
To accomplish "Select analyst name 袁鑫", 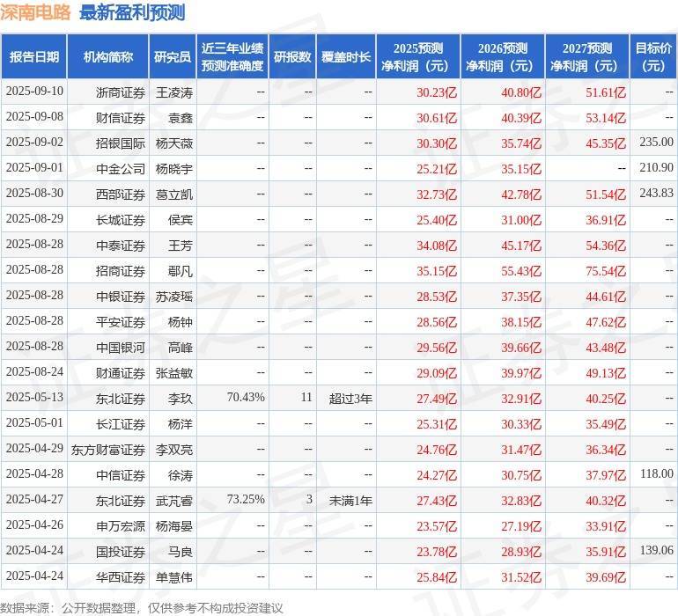I will click(x=181, y=118).
